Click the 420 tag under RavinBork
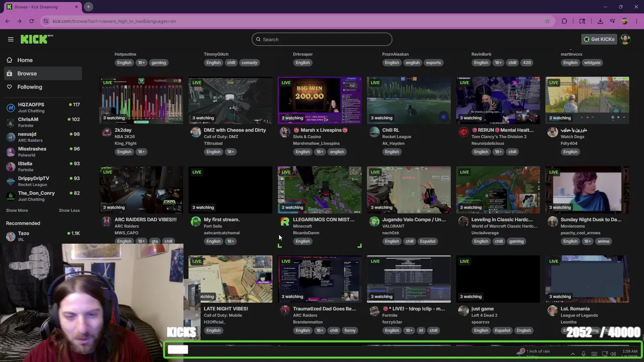The width and height of the screenshot is (644, 362). point(527,63)
